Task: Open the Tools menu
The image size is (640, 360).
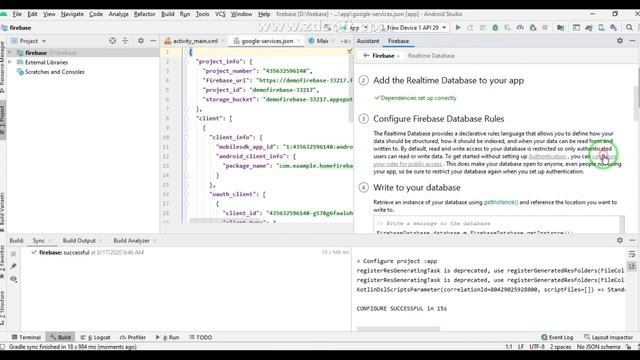Action: pos(202,14)
